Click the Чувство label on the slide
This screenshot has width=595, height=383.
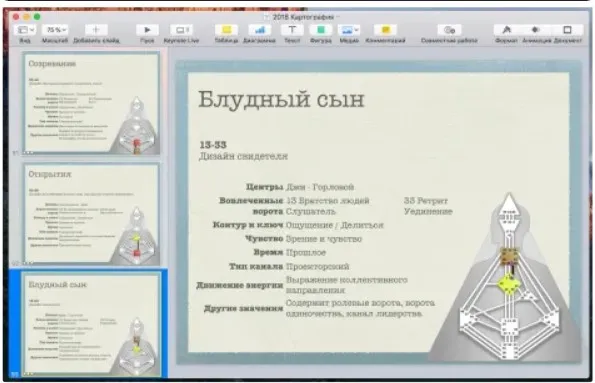coord(264,239)
